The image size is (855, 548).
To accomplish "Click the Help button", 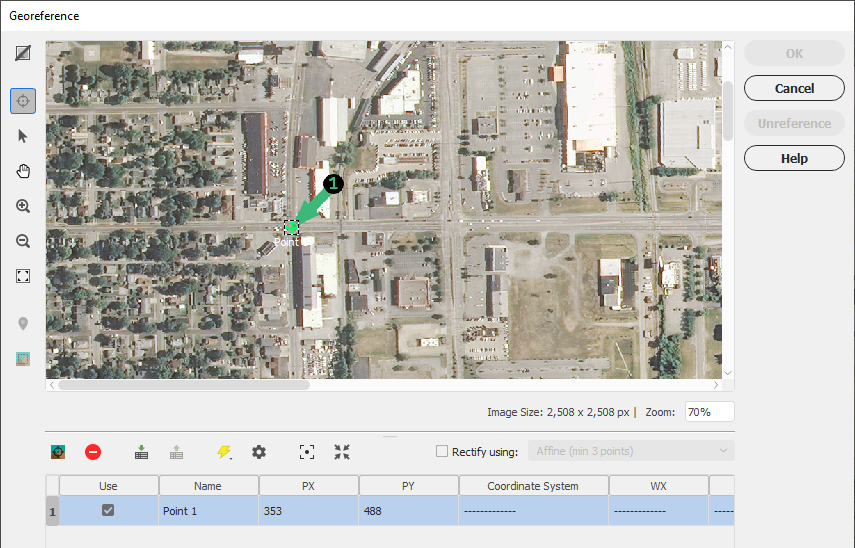I will [x=794, y=158].
